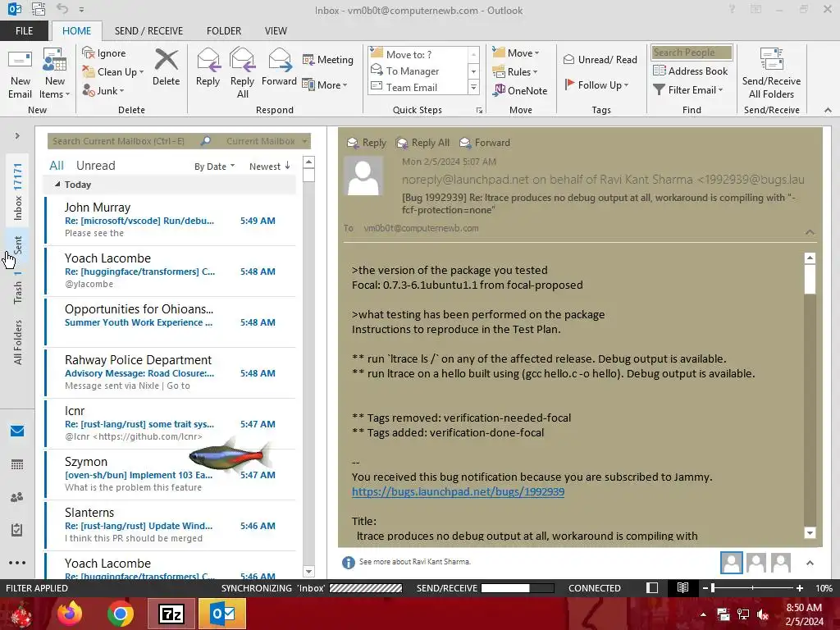
Task: Forward the message via ribbon
Action: tap(279, 67)
